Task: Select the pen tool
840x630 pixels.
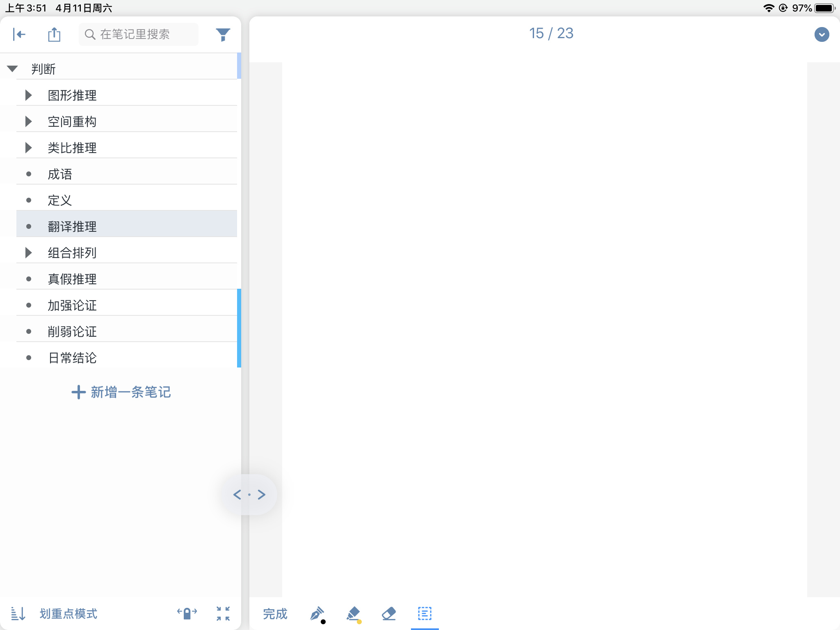Action: pyautogui.click(x=317, y=614)
